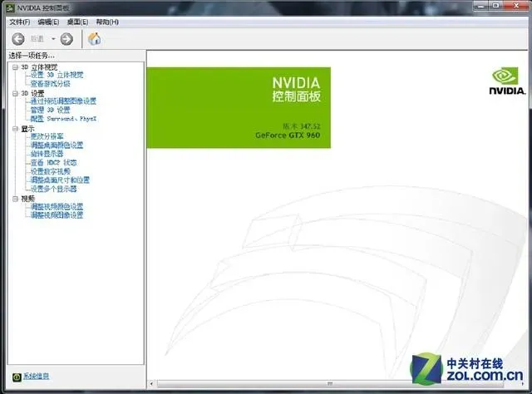532x394 pixels.
Task: Collapse the 视频 tree node
Action: pyautogui.click(x=15, y=199)
